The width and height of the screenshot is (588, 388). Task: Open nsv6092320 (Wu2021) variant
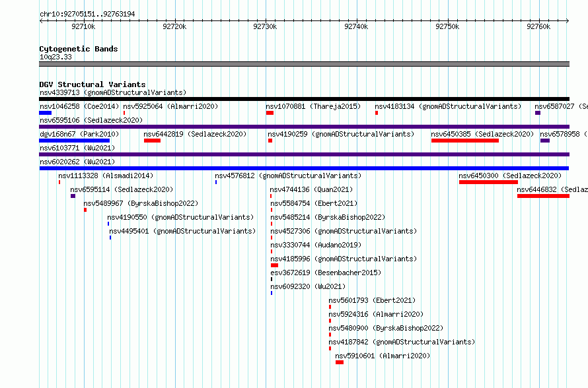coord(308,286)
